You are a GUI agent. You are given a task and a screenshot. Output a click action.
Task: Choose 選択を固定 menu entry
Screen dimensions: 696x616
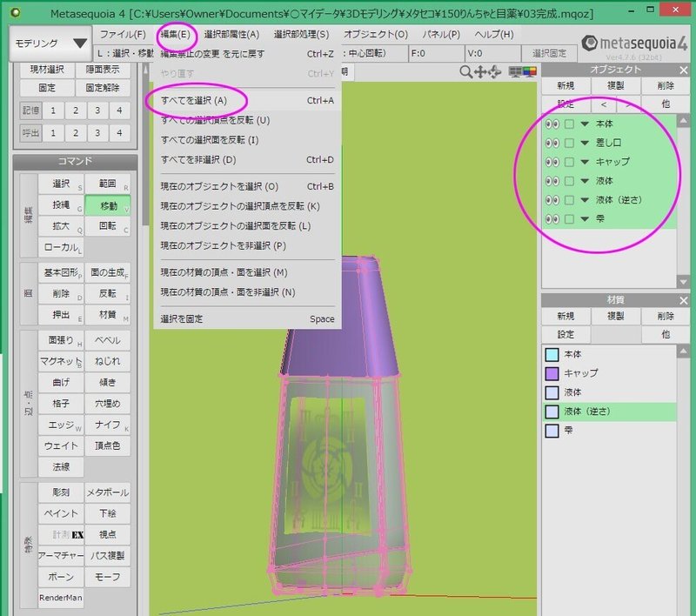247,318
